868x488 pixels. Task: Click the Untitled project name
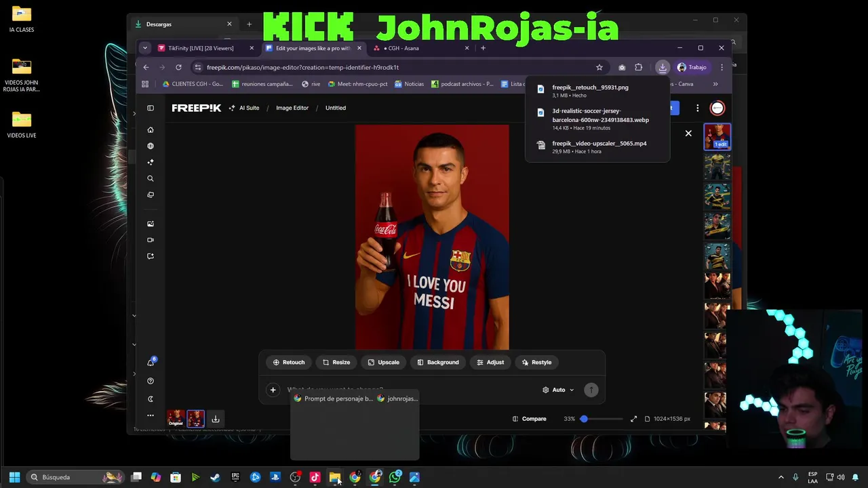click(336, 108)
